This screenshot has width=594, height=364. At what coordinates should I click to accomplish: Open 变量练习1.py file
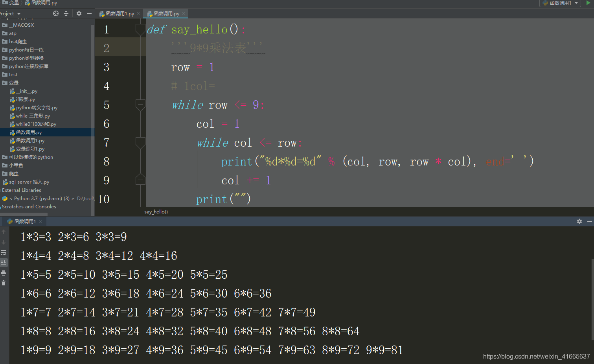click(28, 149)
